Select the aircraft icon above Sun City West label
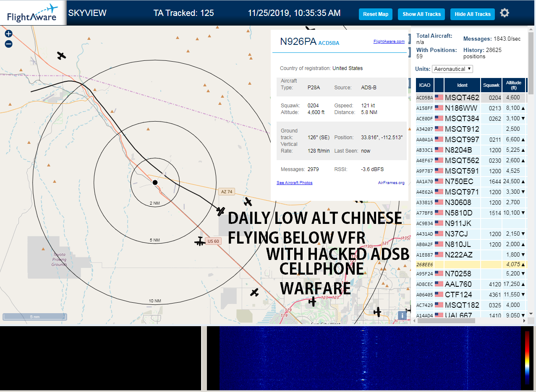This screenshot has width=536, height=392. click(x=312, y=301)
